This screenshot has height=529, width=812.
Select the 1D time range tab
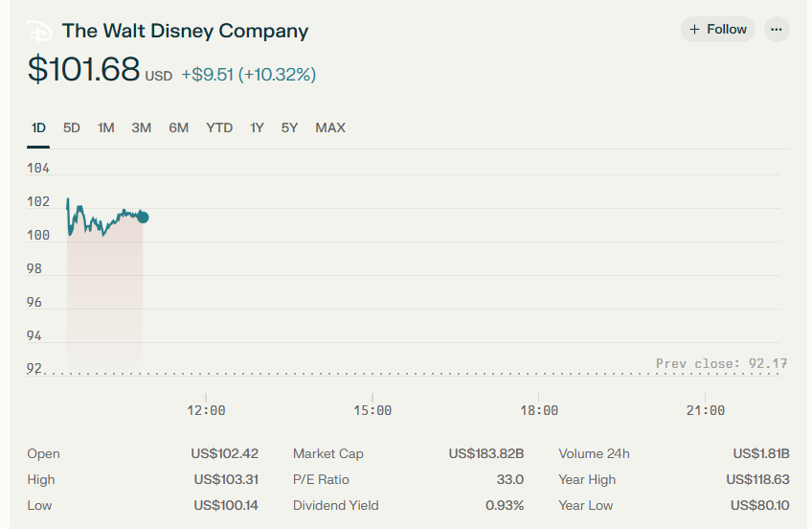tap(38, 127)
